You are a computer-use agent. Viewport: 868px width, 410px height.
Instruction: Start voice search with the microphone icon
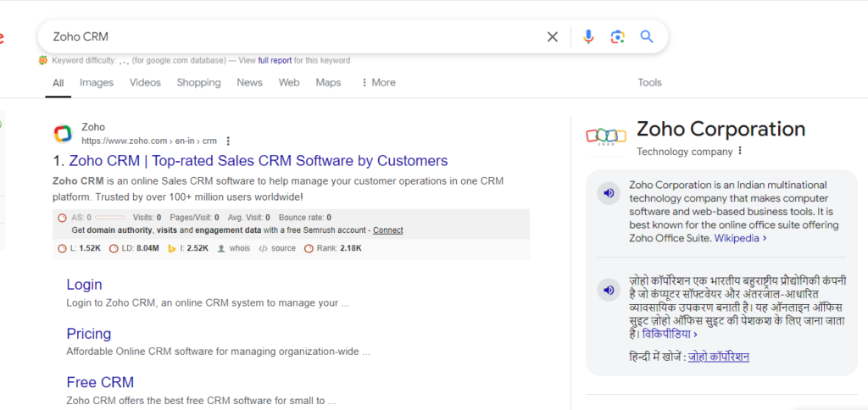pos(588,37)
